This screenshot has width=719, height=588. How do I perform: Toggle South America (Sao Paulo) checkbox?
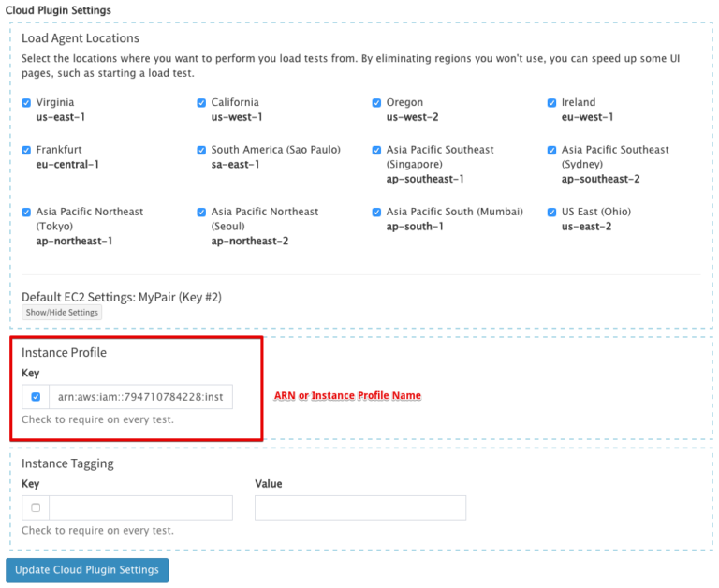(x=201, y=150)
